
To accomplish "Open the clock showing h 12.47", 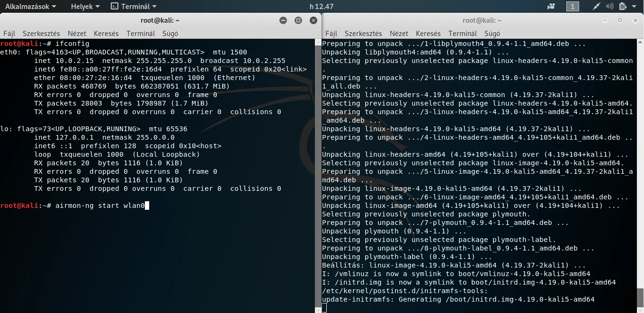I will (x=322, y=7).
